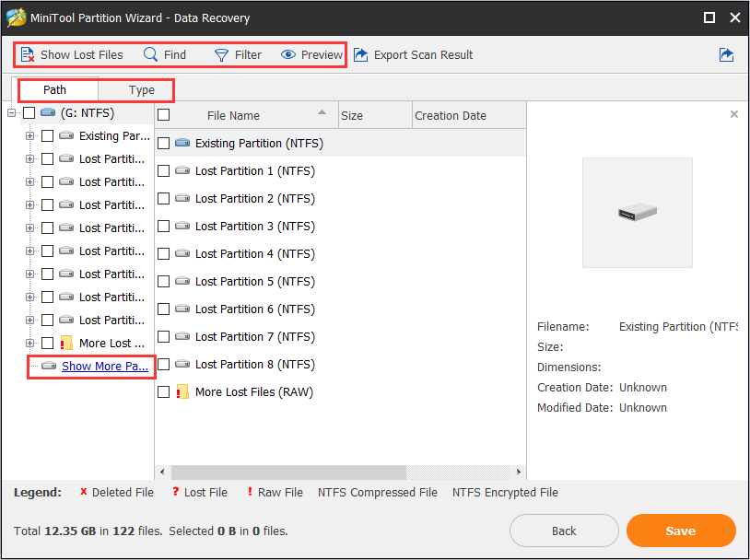Toggle the select-all checkbox in File Name header

pyautogui.click(x=164, y=115)
